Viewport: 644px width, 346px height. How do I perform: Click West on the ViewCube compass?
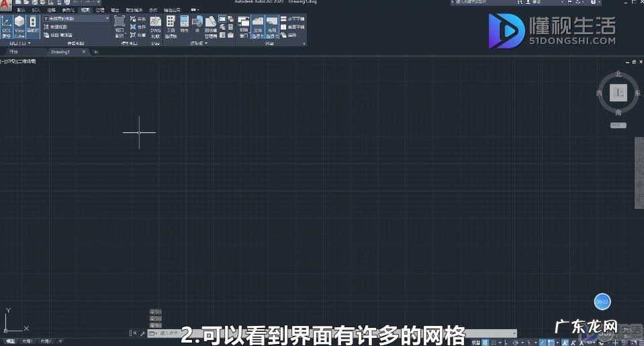point(599,93)
